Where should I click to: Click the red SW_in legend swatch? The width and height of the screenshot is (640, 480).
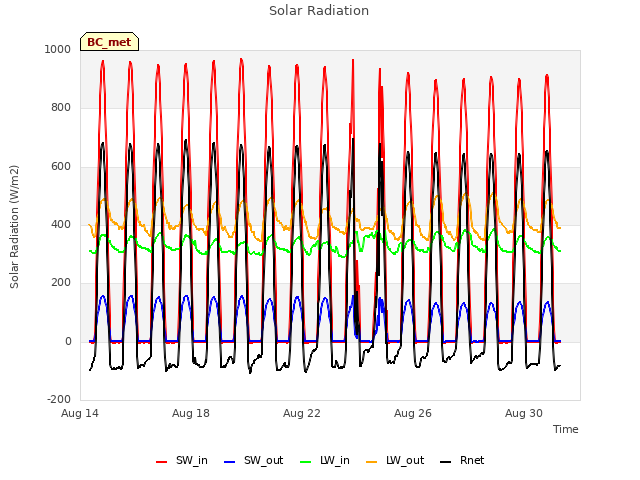click(162, 462)
